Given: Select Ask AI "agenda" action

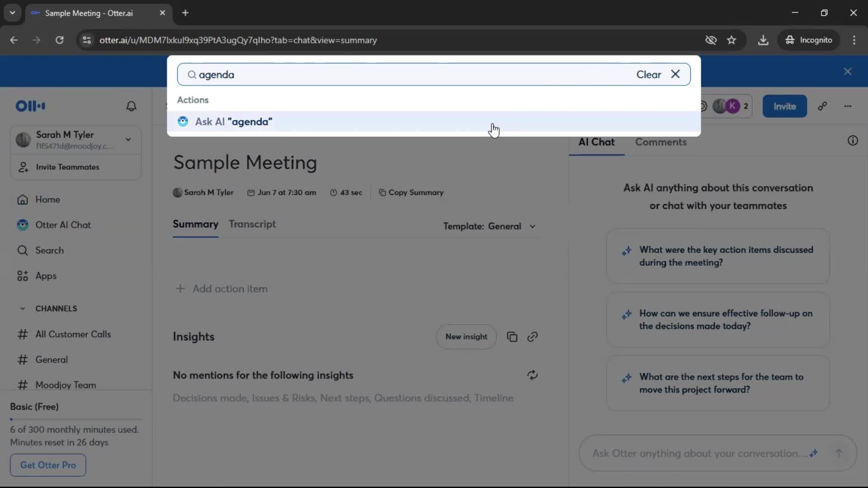Looking at the screenshot, I should (x=434, y=122).
